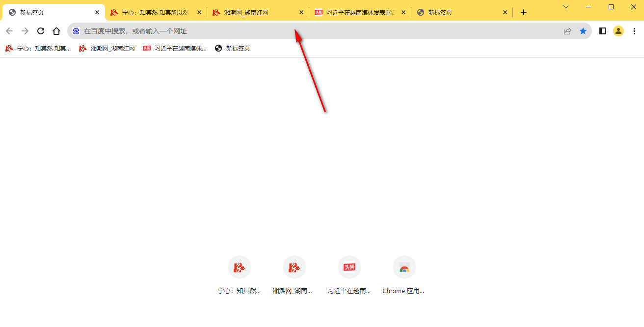Switch to the last 新标签页 tab
Image resolution: width=644 pixels, height=327 pixels.
(462, 12)
